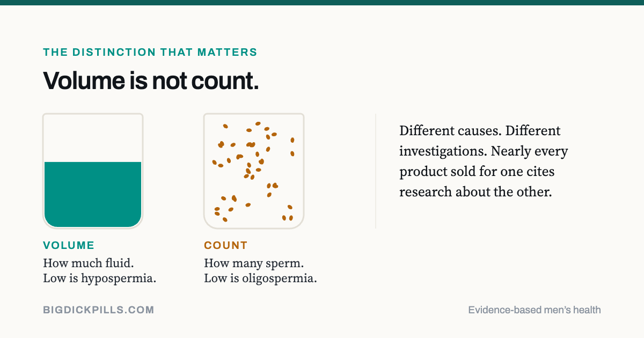
Task: Click the 'Evidence-based men's health' tagline
Action: coord(535,310)
